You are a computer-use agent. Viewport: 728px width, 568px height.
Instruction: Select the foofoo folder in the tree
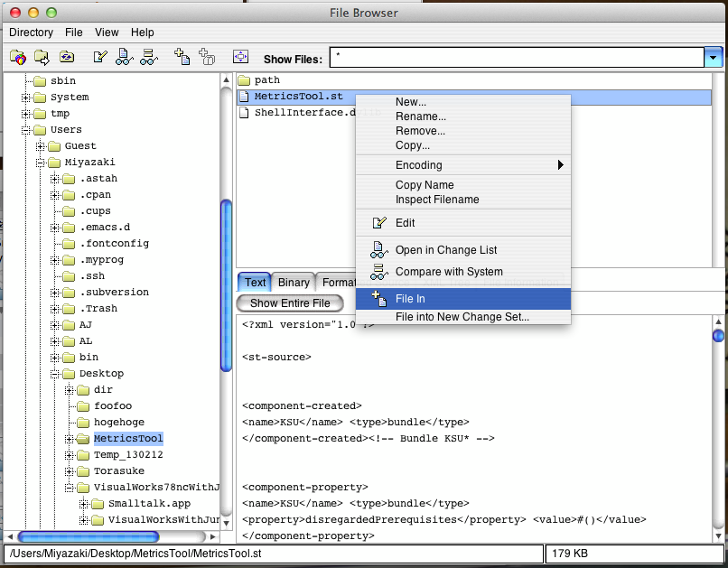tap(113, 406)
